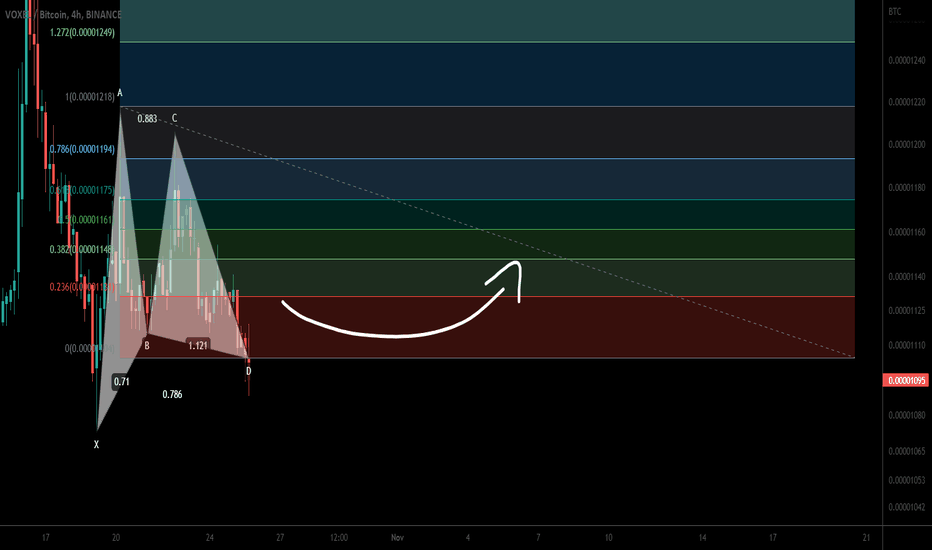
Task: Click the Nov month label on the time axis
Action: click(x=397, y=538)
